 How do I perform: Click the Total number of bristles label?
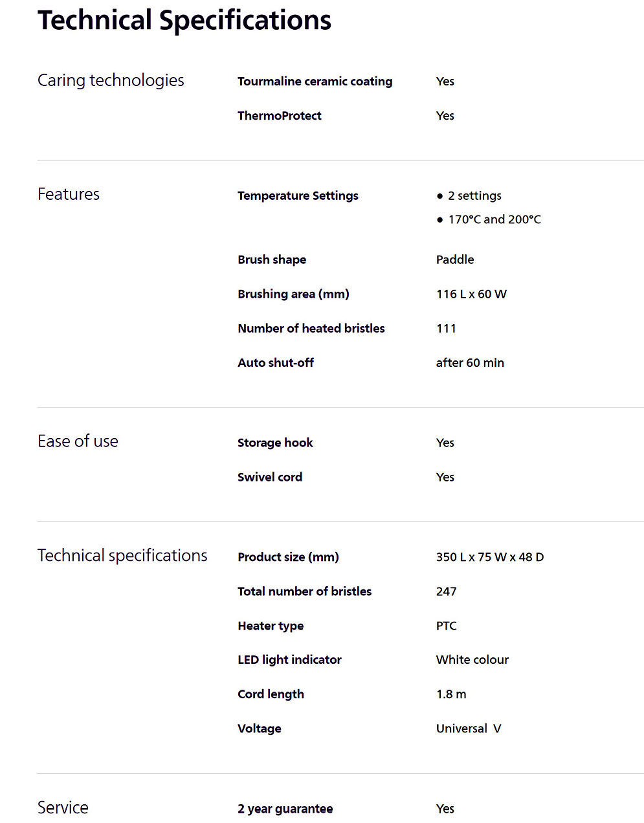[x=304, y=591]
